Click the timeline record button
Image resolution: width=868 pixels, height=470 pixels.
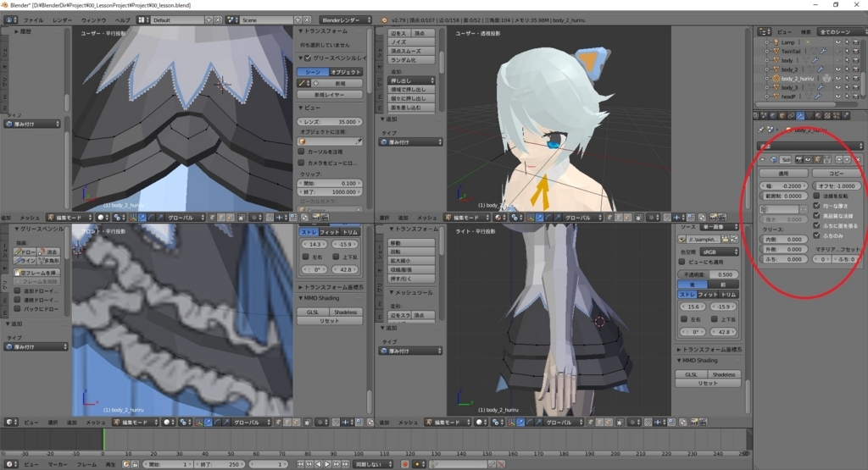tap(404, 464)
